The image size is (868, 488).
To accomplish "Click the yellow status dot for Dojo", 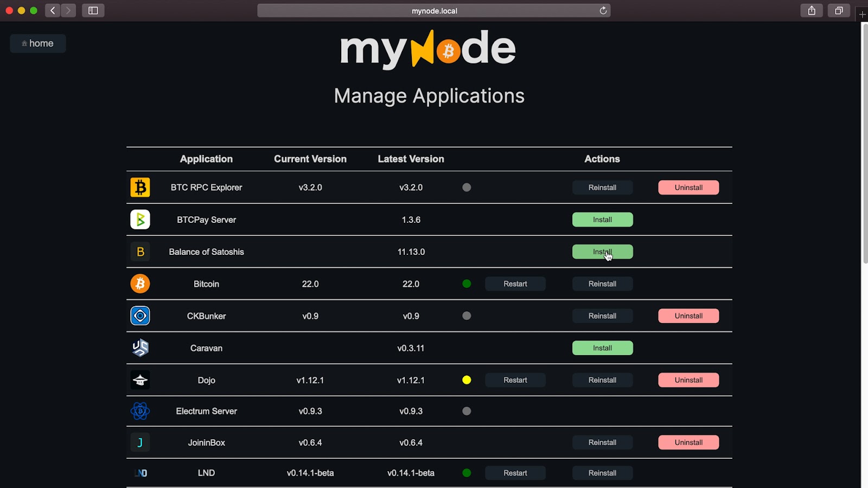I will (x=467, y=380).
